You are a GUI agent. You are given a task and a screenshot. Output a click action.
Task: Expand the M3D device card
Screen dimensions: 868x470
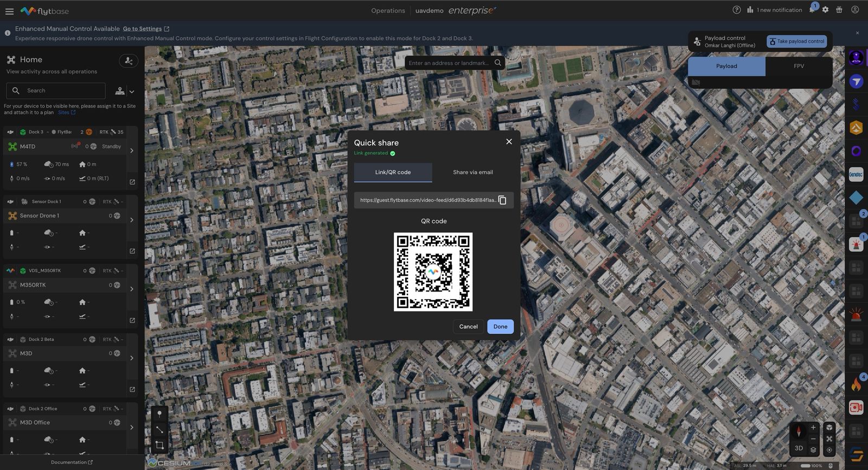pos(132,358)
